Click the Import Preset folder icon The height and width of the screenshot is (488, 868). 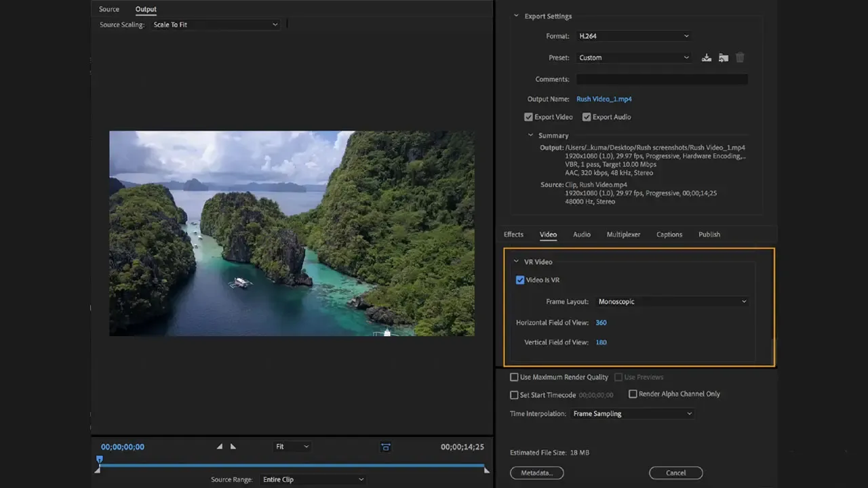724,58
